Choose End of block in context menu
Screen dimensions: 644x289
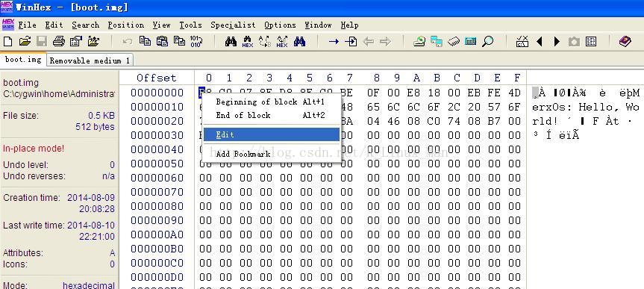tap(272, 116)
